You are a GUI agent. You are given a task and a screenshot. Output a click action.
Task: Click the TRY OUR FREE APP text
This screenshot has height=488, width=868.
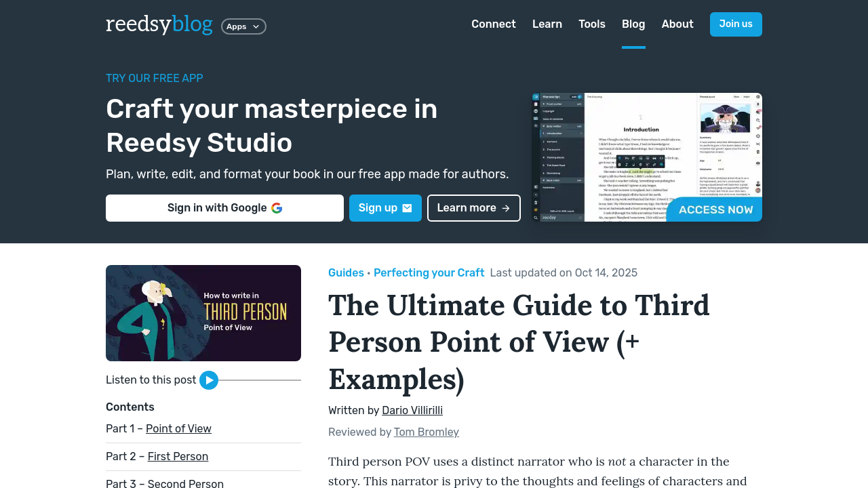click(x=155, y=78)
